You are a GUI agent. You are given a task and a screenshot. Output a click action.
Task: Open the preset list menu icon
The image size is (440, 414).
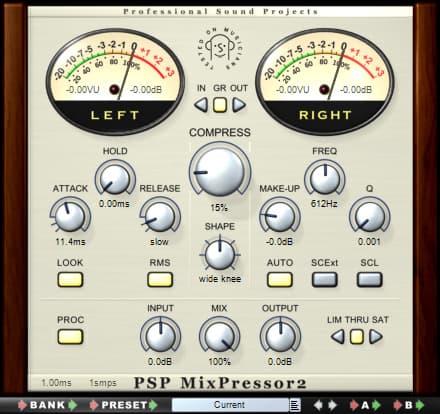[295, 405]
